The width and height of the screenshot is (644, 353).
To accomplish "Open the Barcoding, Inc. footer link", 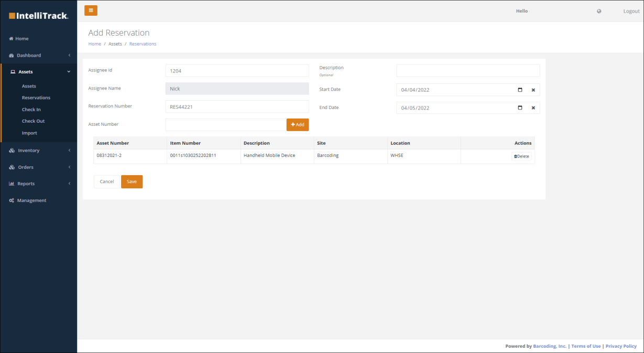I will point(550,346).
